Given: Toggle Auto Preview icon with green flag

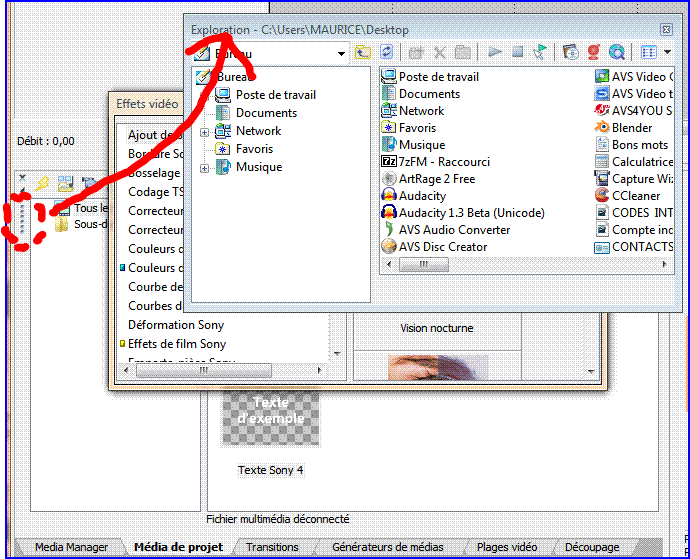Looking at the screenshot, I should pos(540,52).
